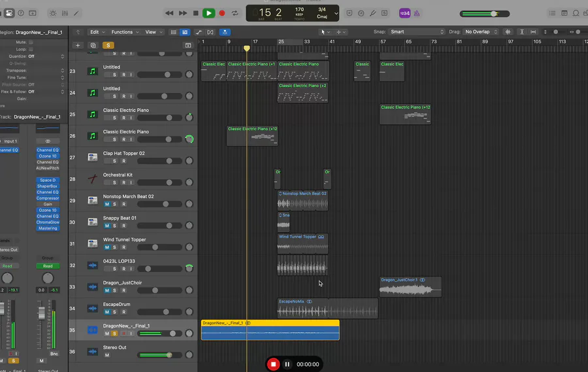The width and height of the screenshot is (588, 372).
Task: Toggle input monitoring on track 32 0423L LOP133
Action: [x=131, y=269]
